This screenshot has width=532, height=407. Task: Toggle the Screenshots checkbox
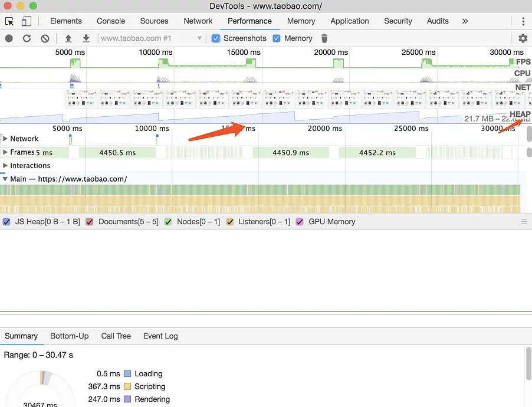click(x=215, y=38)
